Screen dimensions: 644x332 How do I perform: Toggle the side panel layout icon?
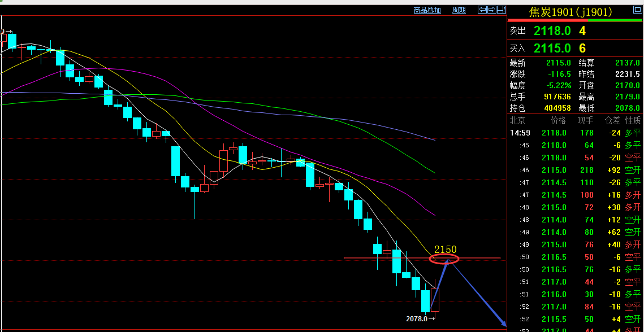click(501, 10)
